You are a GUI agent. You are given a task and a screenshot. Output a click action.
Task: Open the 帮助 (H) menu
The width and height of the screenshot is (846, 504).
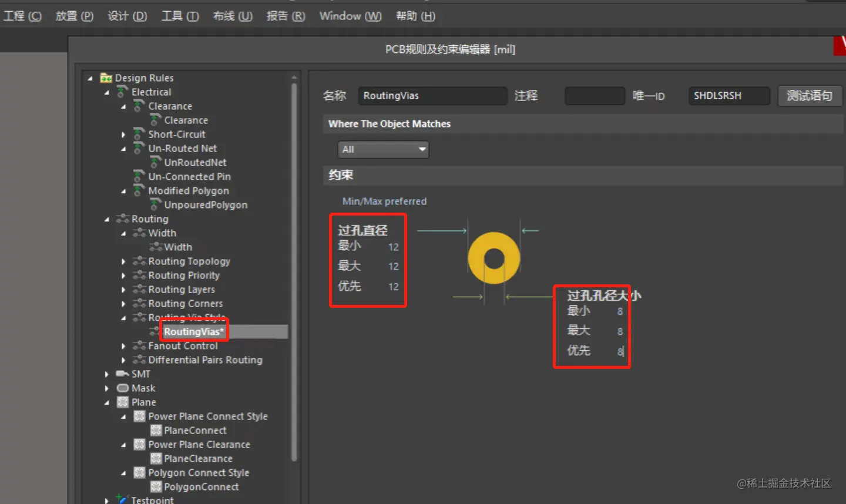tap(415, 16)
